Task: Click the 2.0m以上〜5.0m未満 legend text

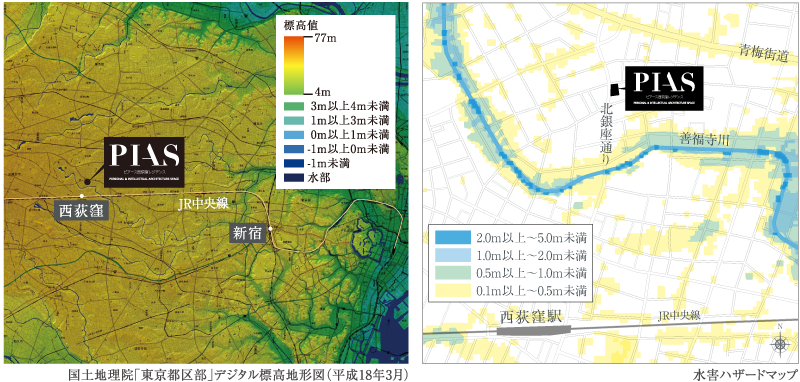Action: (x=531, y=238)
